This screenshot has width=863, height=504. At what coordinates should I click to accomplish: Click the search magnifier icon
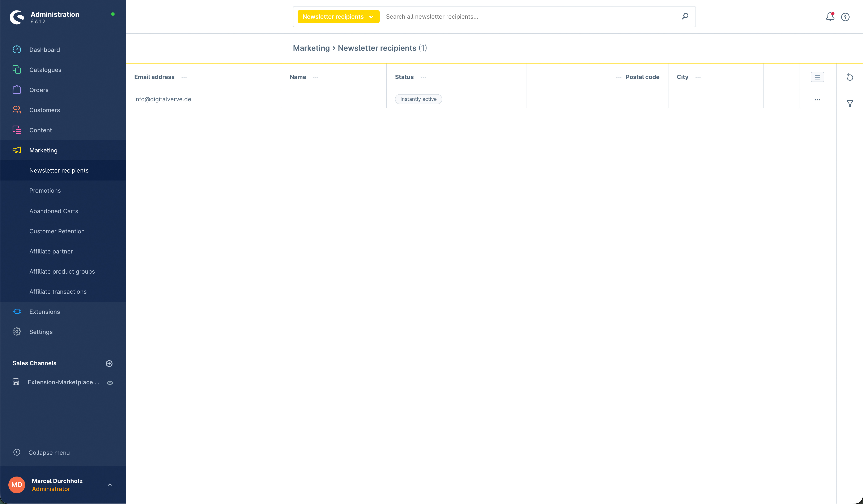click(685, 16)
